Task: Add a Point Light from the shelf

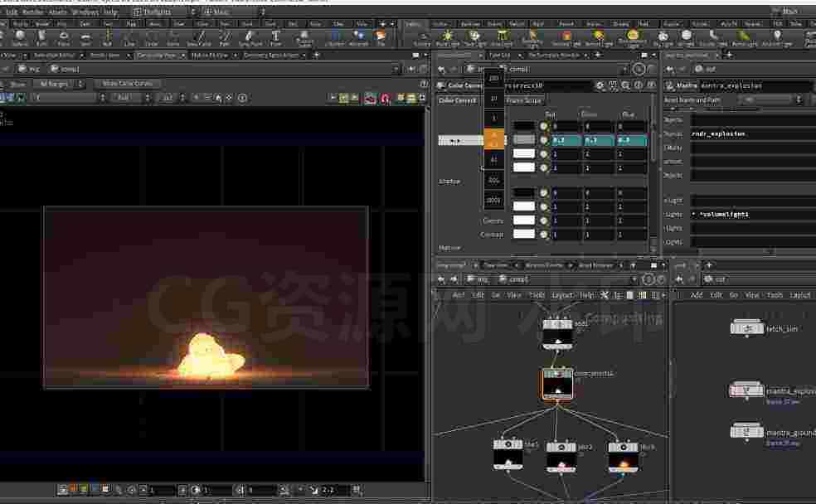Action: pos(448,37)
